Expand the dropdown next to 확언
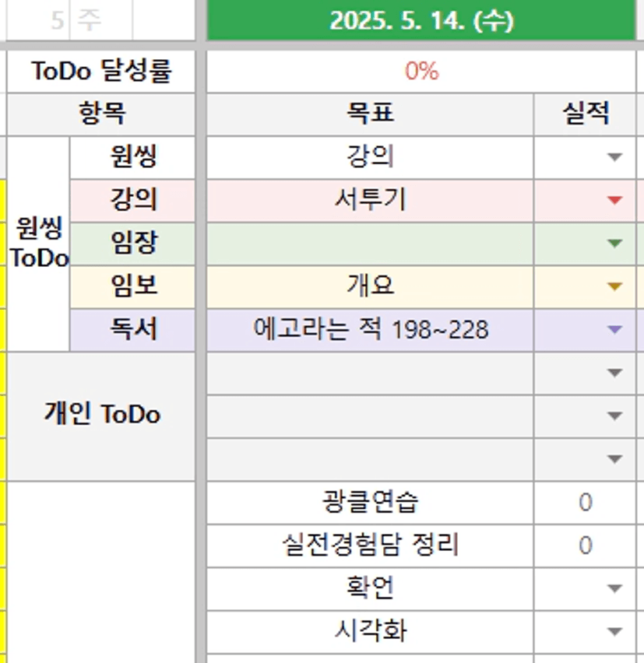Screen dimensions: 644x663 pyautogui.click(x=615, y=588)
